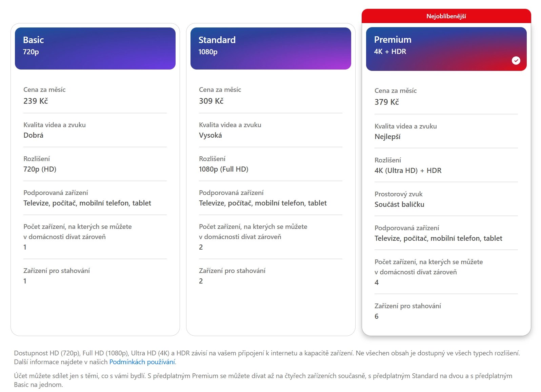Click Součást balíčku value in Premium
This screenshot has height=392, width=541.
(399, 204)
